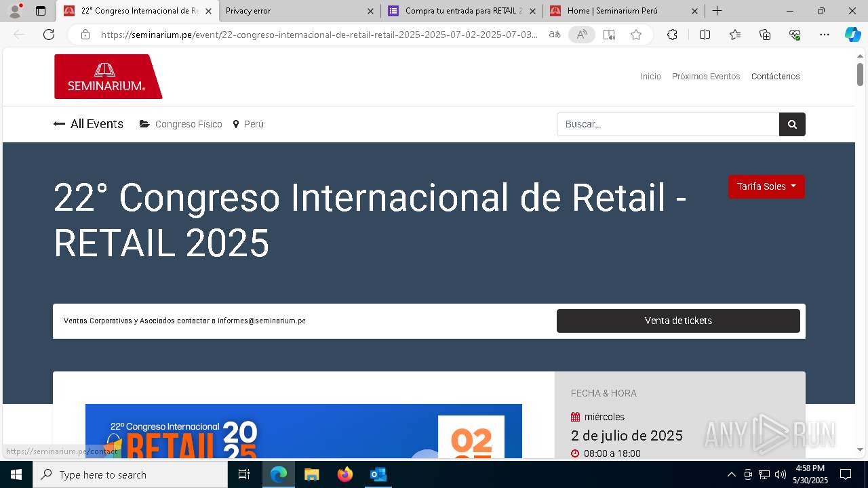This screenshot has width=868, height=488.
Task: Open the Favorites list icon
Action: coord(735,35)
